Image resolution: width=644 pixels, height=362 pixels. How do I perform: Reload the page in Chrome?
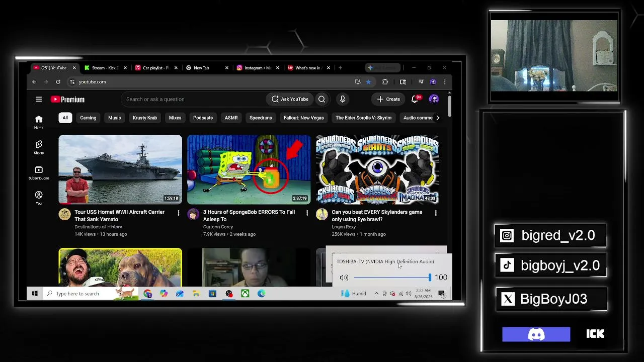click(58, 82)
